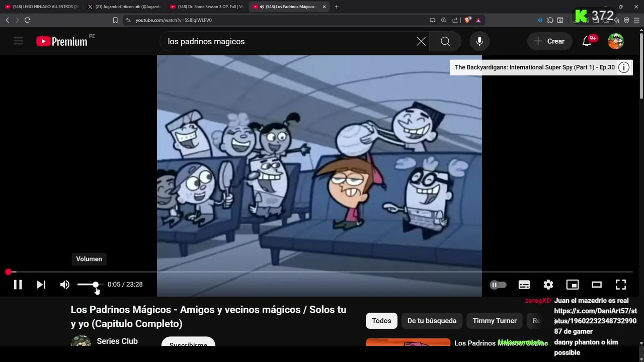Open the Series Club channel avatar

click(x=80, y=341)
